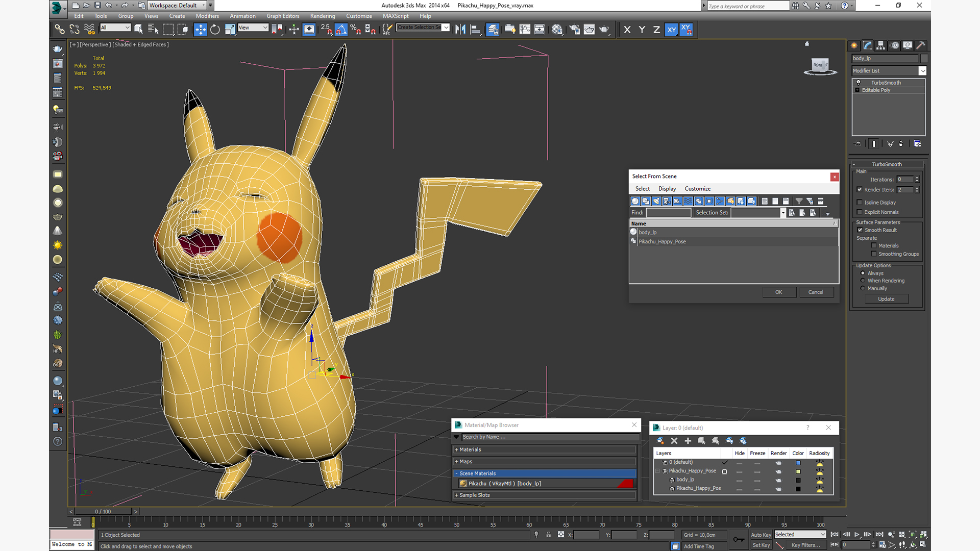Image resolution: width=980 pixels, height=551 pixels.
Task: Click Play Animation button
Action: click(x=857, y=534)
